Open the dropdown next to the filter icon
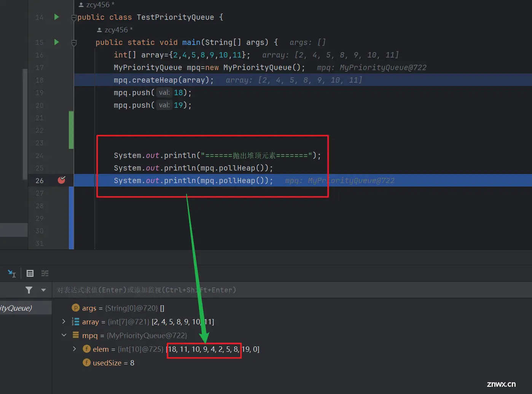This screenshot has width=532, height=394. (43, 290)
